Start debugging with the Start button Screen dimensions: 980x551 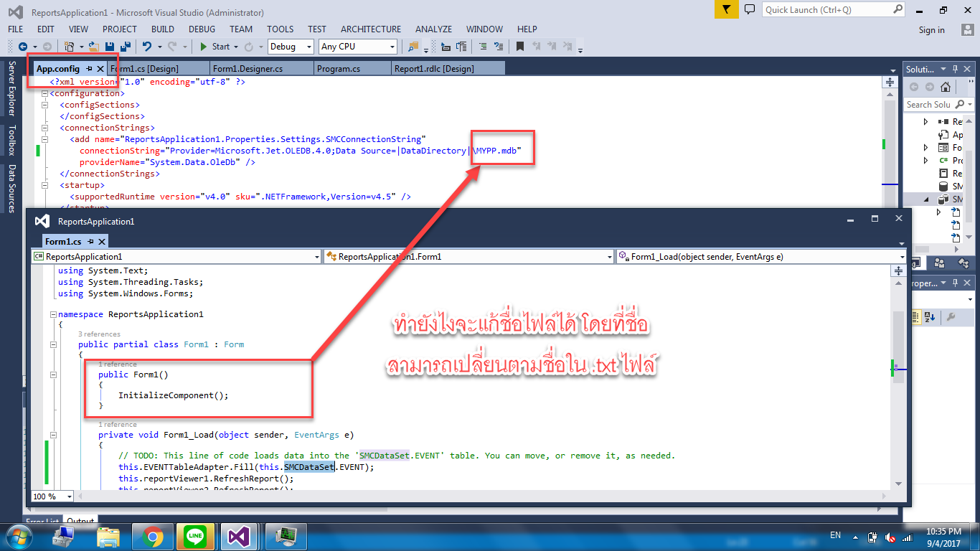(215, 47)
